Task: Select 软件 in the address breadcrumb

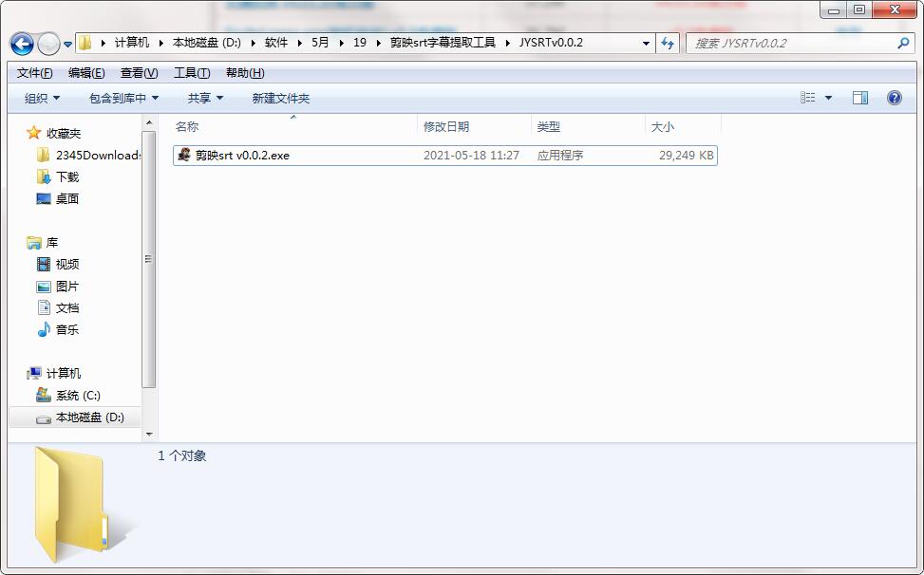Action: [x=276, y=43]
